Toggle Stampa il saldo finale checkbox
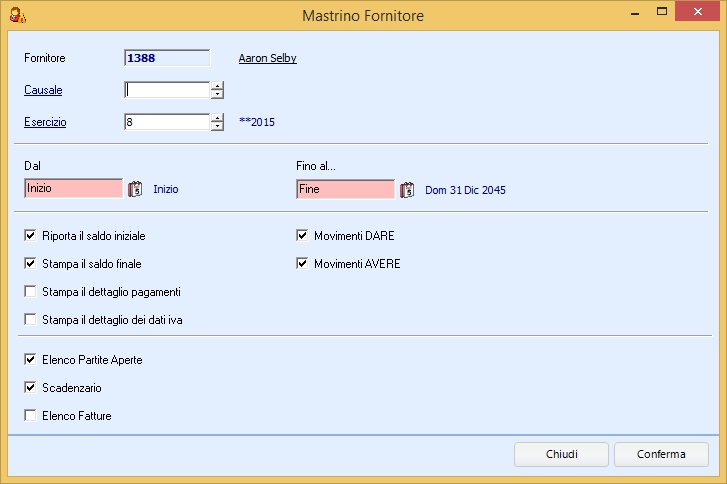Viewport: 727px width, 484px height. (x=31, y=264)
